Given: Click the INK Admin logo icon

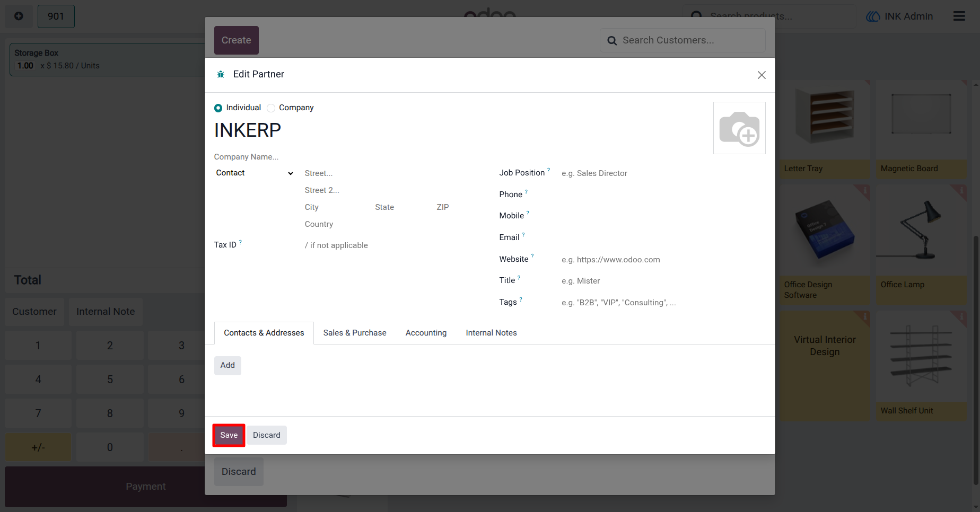Looking at the screenshot, I should pos(872,16).
